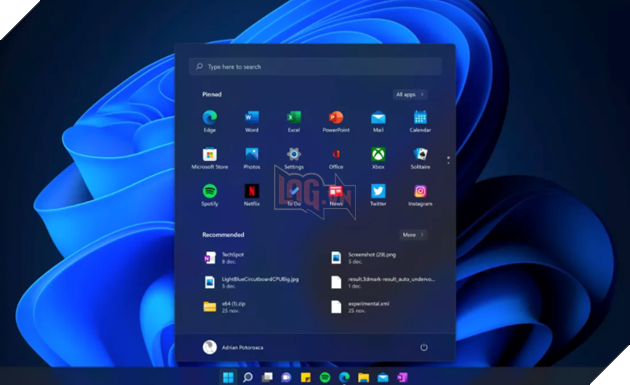Screen dimensions: 630x385
Task: Open Excel in the Start menu
Action: pyautogui.click(x=294, y=121)
